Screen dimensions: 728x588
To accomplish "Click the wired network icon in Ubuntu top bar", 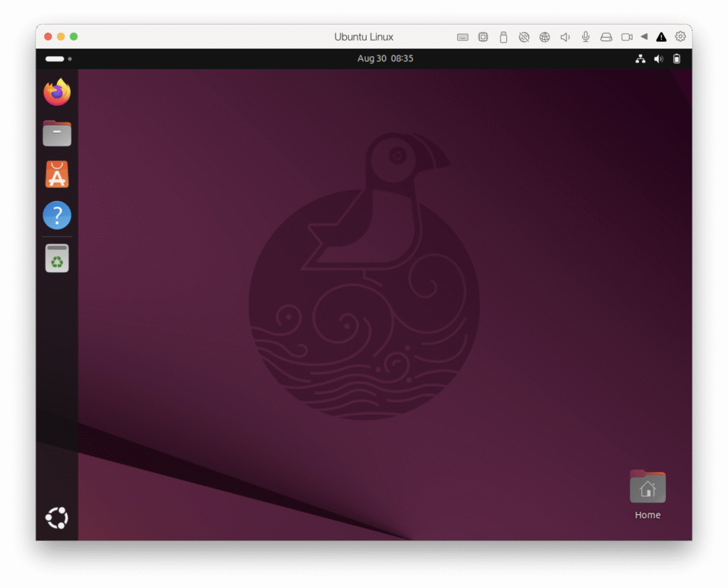I will click(x=641, y=58).
